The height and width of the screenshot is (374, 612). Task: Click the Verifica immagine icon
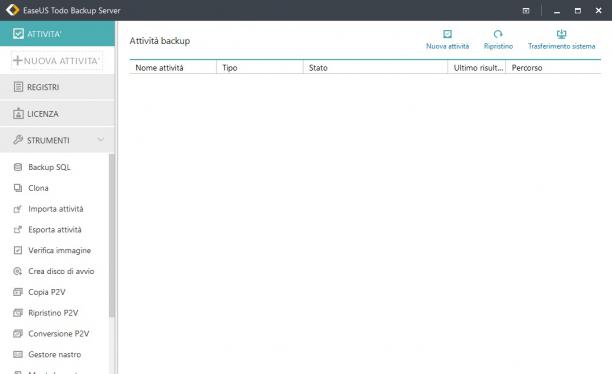pos(18,250)
